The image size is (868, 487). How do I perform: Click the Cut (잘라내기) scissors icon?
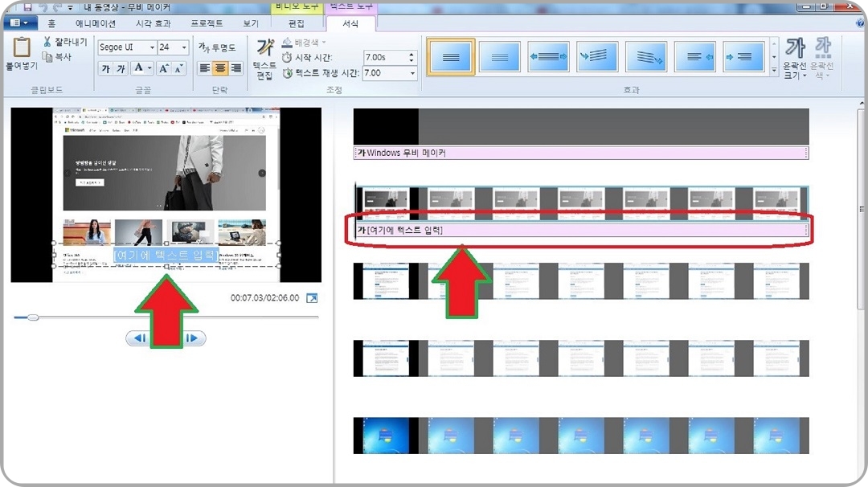tap(47, 42)
